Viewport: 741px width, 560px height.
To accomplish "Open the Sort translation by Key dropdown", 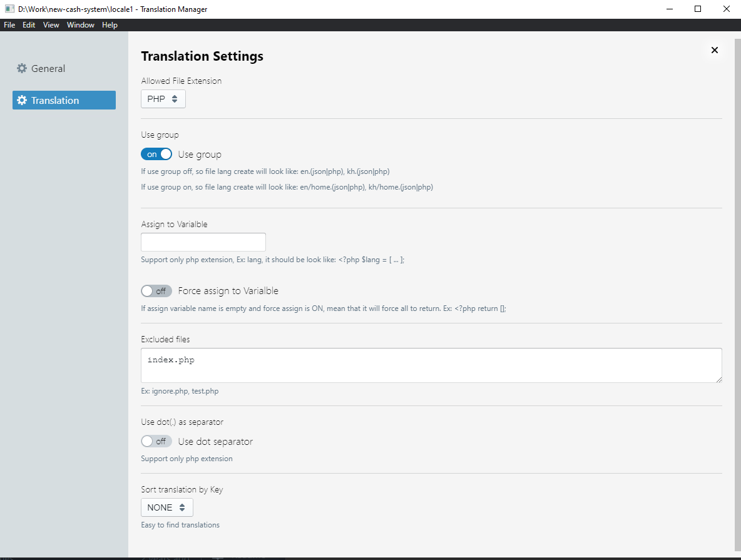I will [x=167, y=507].
